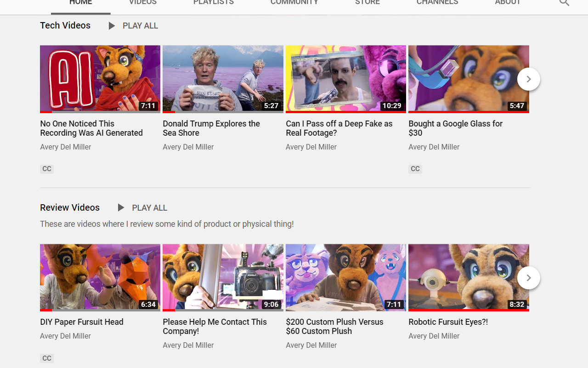588x368 pixels.
Task: Click Avery Del Miller under Google Glass video
Action: [434, 147]
